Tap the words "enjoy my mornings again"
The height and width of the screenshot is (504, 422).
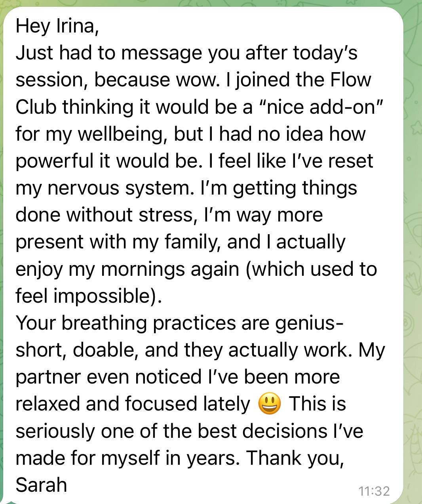(x=127, y=269)
